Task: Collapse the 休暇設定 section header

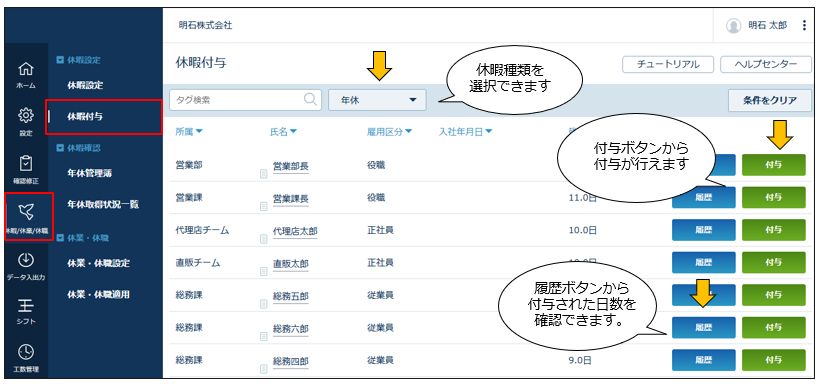Action: point(78,60)
